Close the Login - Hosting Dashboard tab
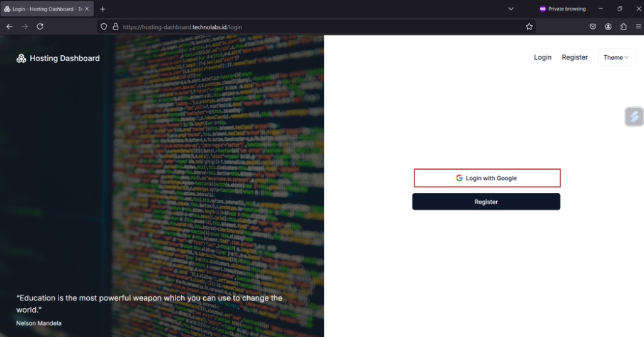The image size is (644, 337). [87, 9]
